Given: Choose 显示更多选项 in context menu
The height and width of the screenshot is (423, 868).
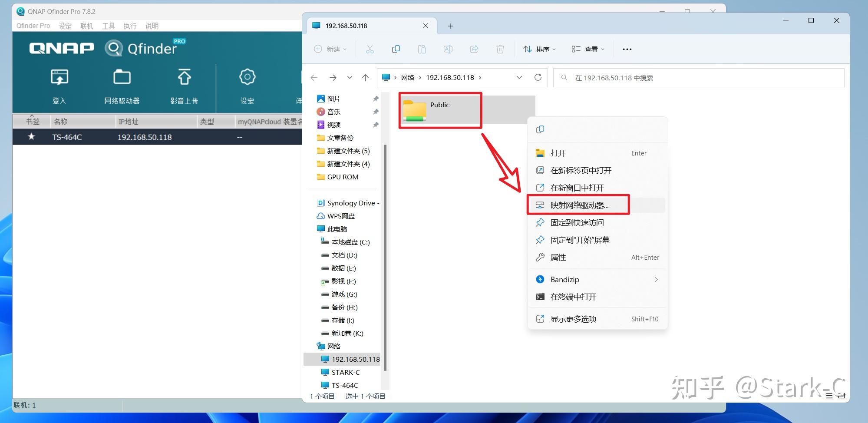Looking at the screenshot, I should 597,319.
